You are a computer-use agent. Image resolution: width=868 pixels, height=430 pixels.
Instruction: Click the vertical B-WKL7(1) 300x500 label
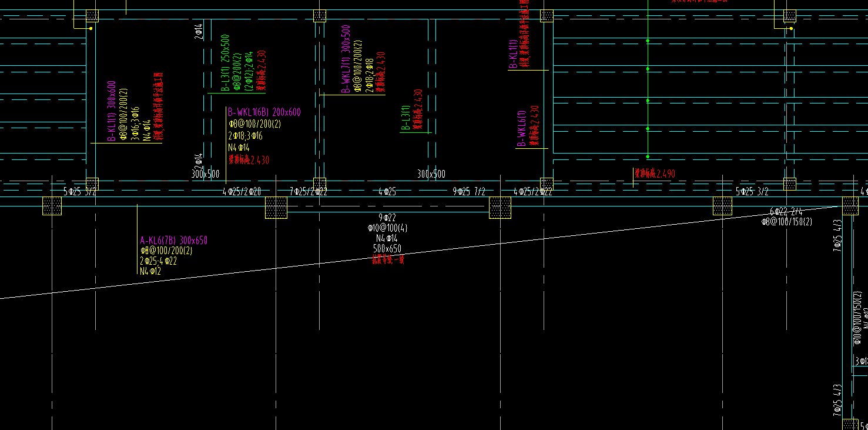pos(346,59)
